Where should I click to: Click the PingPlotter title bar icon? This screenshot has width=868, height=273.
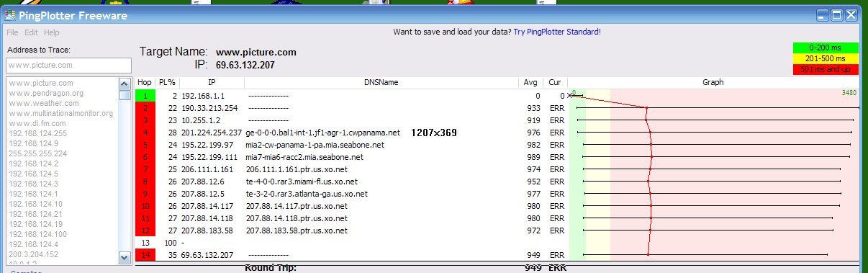click(x=9, y=14)
